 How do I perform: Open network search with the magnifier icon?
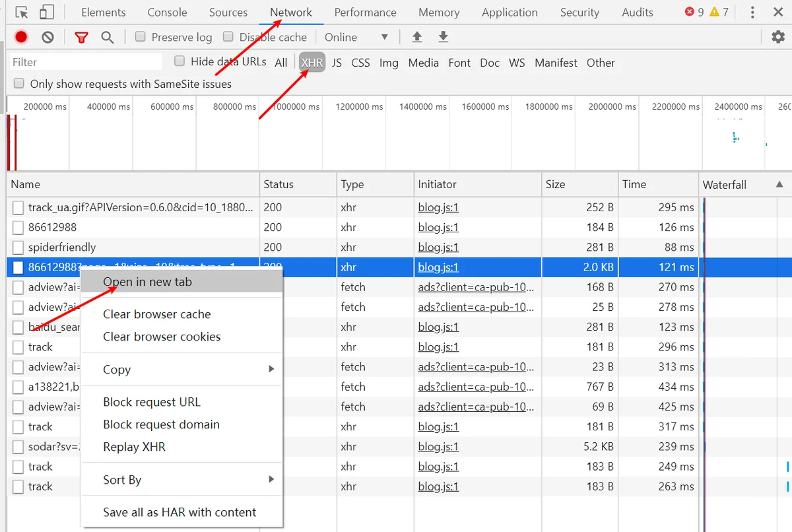[108, 38]
